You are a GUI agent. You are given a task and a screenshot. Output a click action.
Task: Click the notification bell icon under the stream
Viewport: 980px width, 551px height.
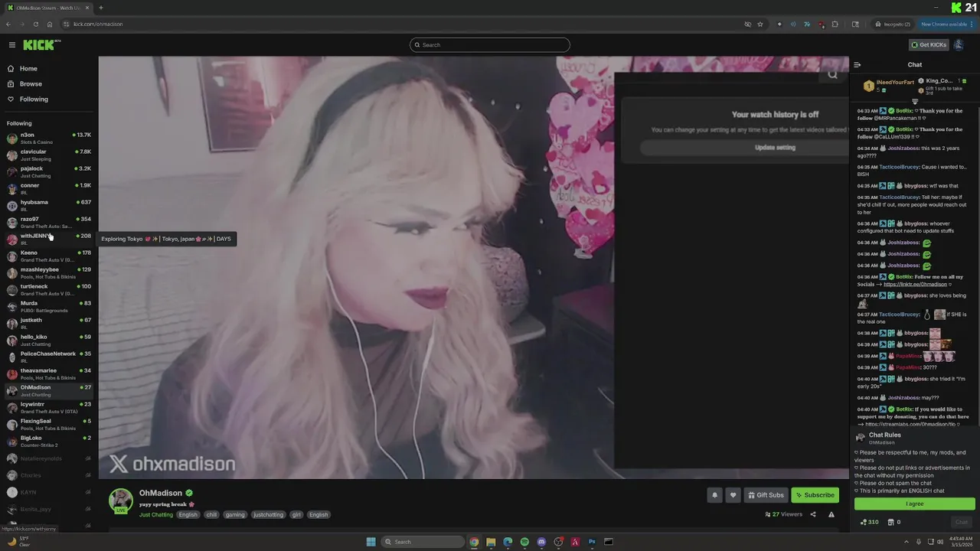715,495
